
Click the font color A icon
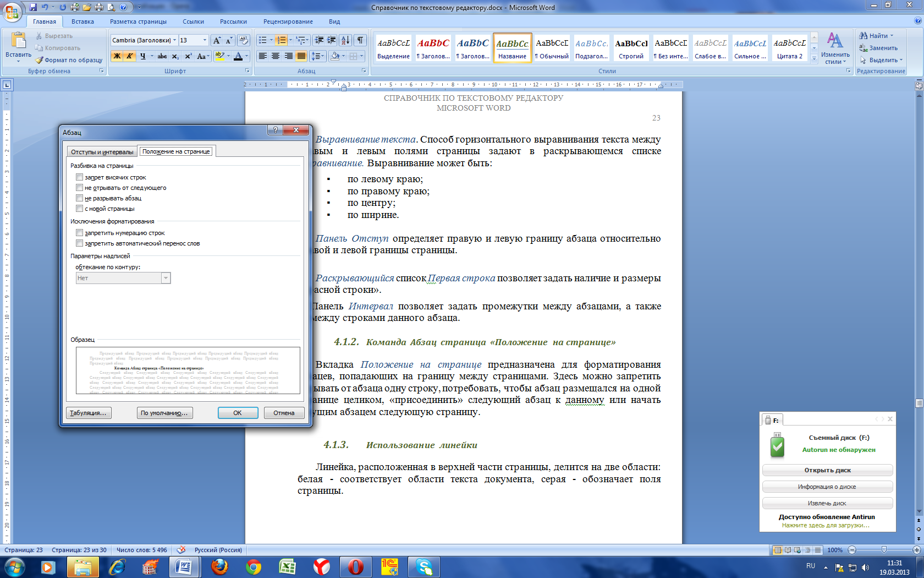(238, 56)
